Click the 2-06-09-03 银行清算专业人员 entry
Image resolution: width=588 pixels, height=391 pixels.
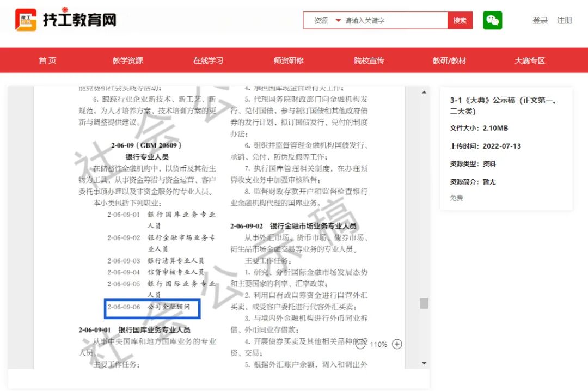tap(156, 260)
